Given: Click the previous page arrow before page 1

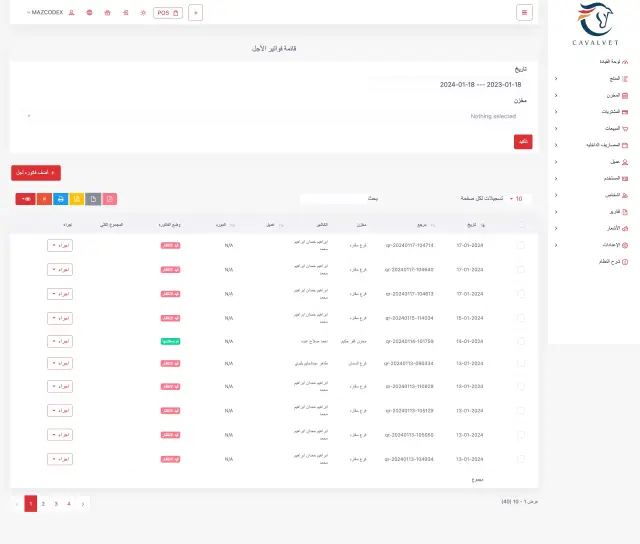Looking at the screenshot, I should coord(17,504).
